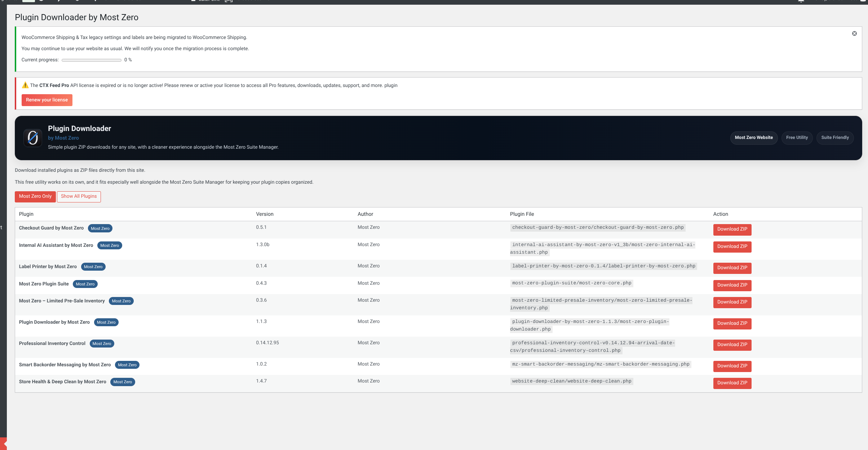Click the Plugin column header
Image resolution: width=868 pixels, height=450 pixels.
pos(26,214)
